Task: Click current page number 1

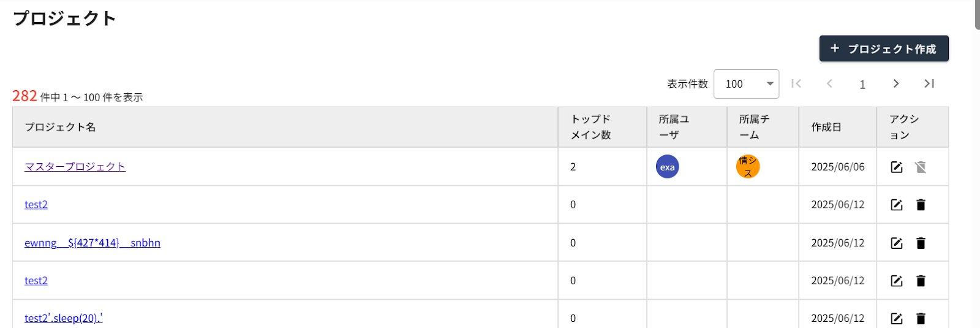Action: pos(862,85)
